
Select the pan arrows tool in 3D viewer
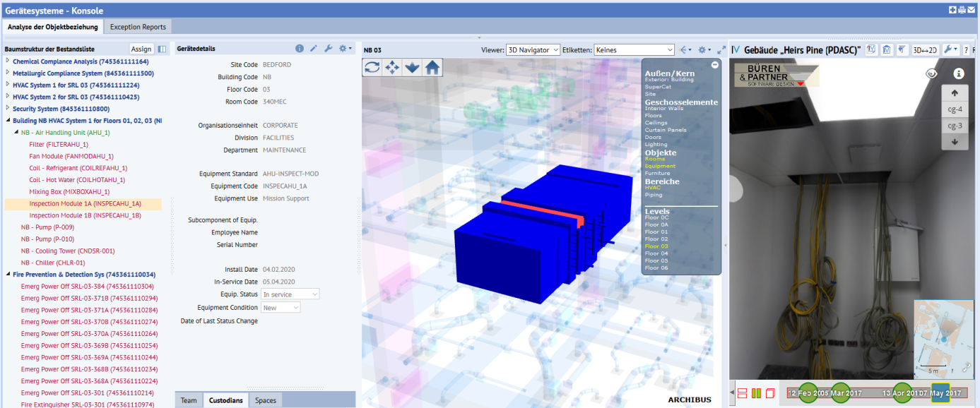coord(392,67)
